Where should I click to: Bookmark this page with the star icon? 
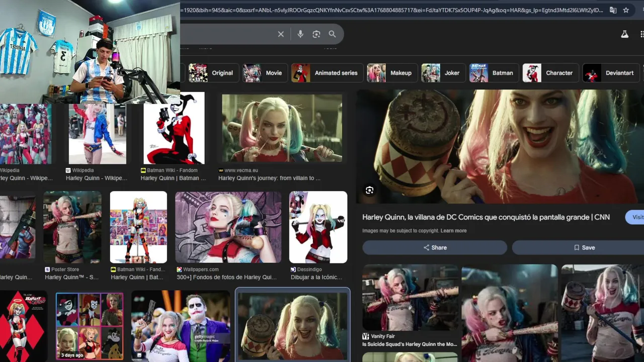click(x=626, y=10)
